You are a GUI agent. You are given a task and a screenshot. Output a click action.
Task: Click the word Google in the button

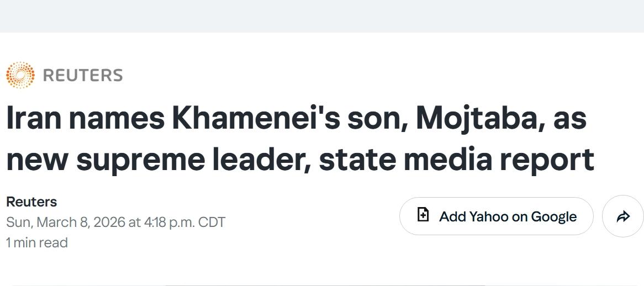click(554, 216)
